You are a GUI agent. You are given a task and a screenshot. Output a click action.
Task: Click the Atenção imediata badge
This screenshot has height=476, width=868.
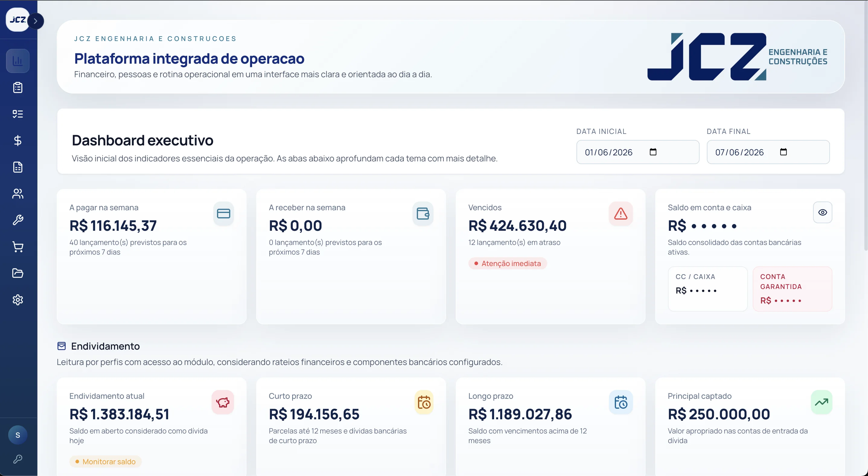click(507, 263)
